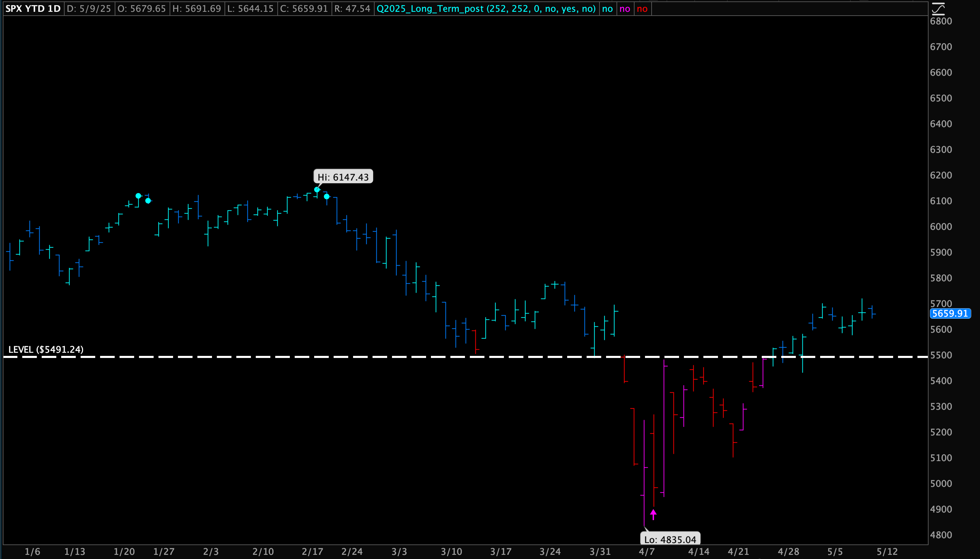Click the first cyan dot near 1/20

138,196
